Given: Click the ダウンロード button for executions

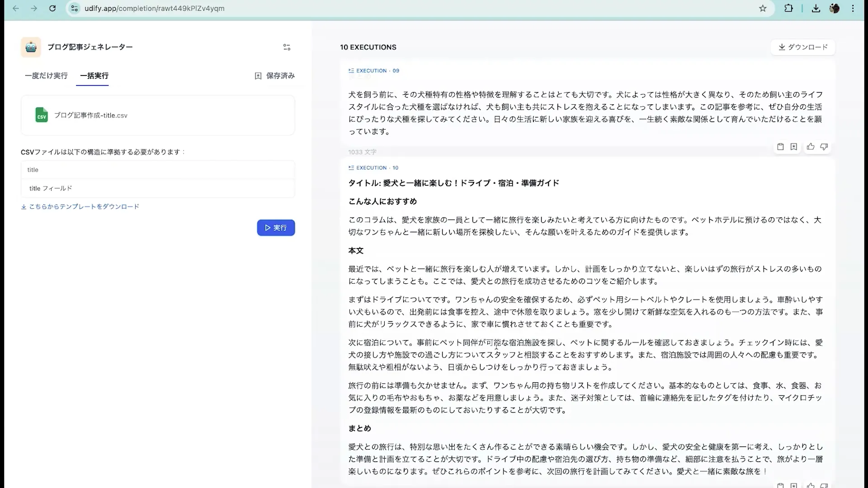Looking at the screenshot, I should pos(803,47).
